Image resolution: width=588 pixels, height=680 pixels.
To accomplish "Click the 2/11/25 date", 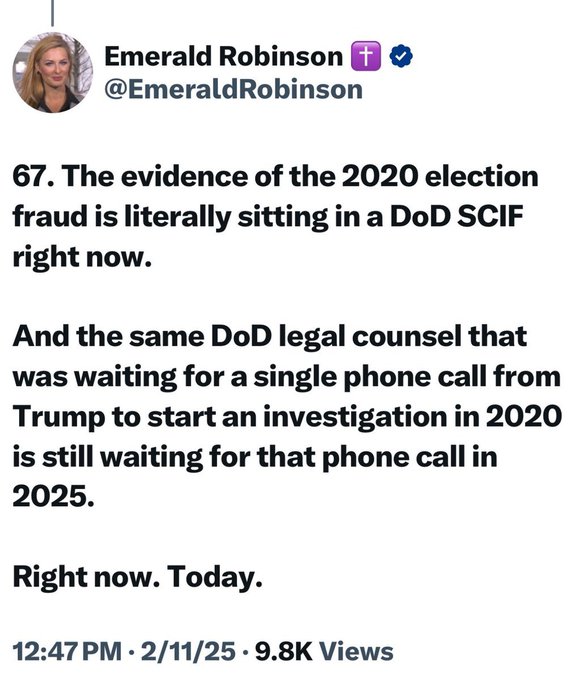I will point(188,651).
